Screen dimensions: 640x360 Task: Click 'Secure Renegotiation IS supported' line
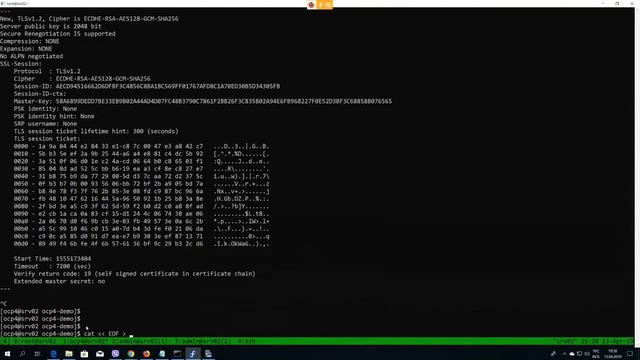coord(58,34)
